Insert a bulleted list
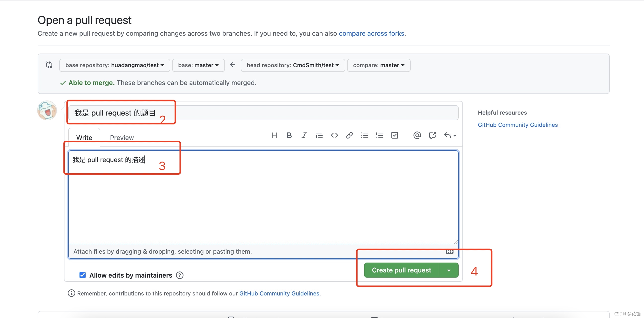The width and height of the screenshot is (644, 318). click(364, 135)
